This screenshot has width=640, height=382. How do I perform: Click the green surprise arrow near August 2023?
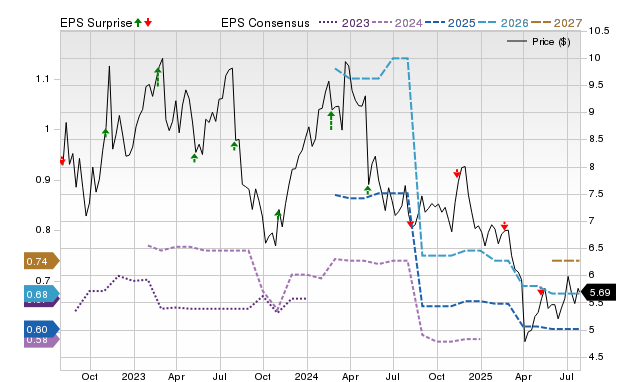tap(234, 146)
